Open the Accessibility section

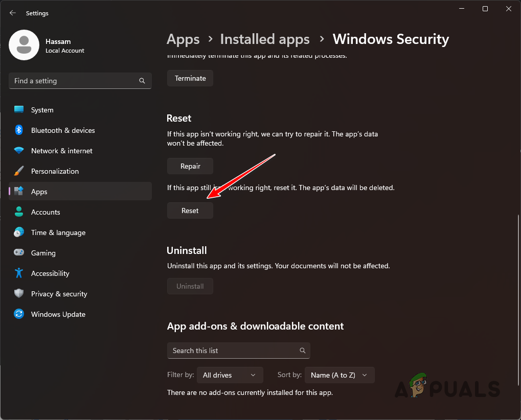click(x=50, y=273)
